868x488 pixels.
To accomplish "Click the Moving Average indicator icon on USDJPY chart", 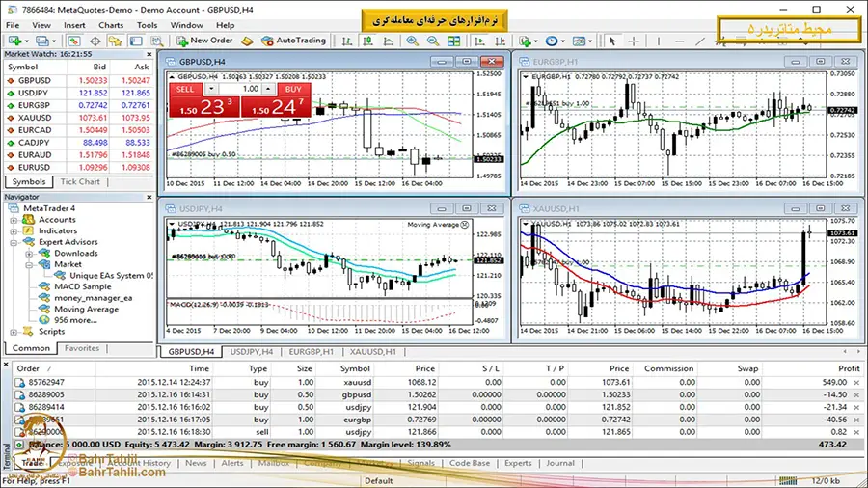I will pyautogui.click(x=465, y=225).
